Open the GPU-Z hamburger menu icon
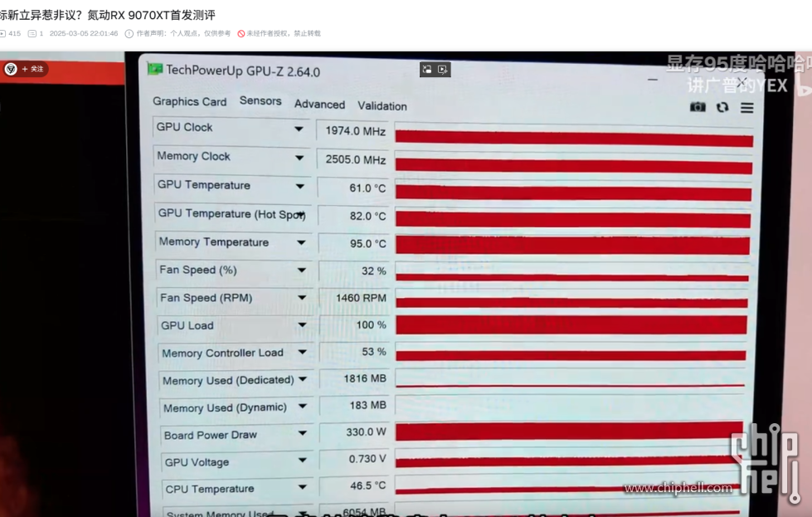Viewport: 812px width, 517px height. click(746, 108)
